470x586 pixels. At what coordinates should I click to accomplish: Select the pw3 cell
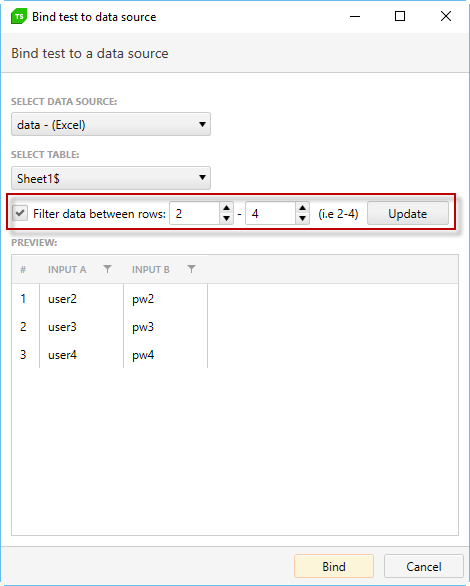[x=166, y=327]
